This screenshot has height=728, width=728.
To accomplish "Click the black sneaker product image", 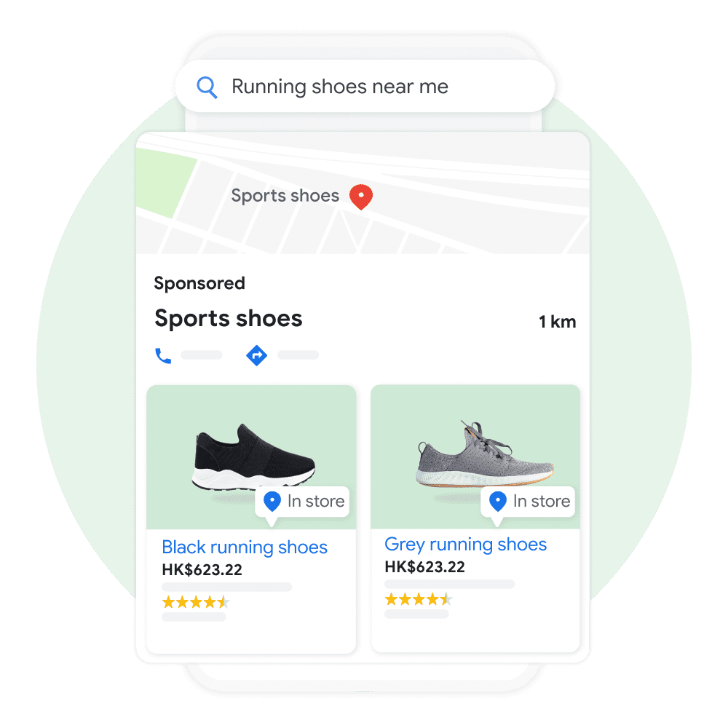I will [x=253, y=456].
